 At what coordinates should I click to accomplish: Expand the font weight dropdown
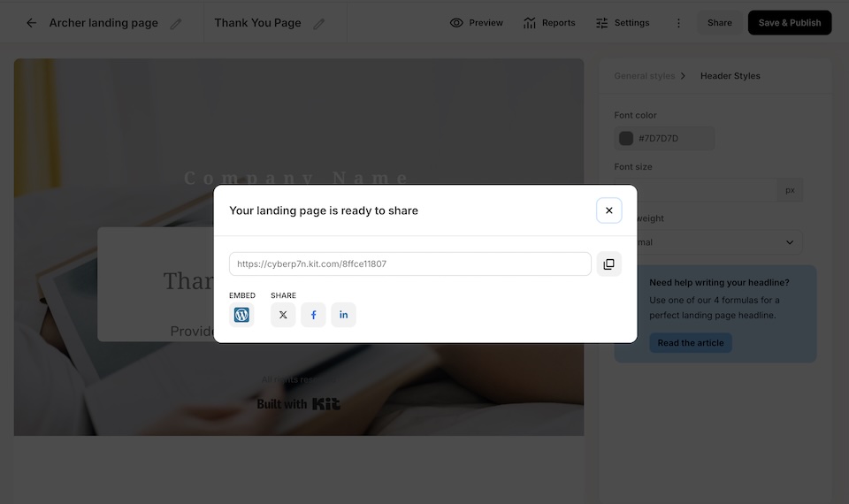[x=708, y=242]
